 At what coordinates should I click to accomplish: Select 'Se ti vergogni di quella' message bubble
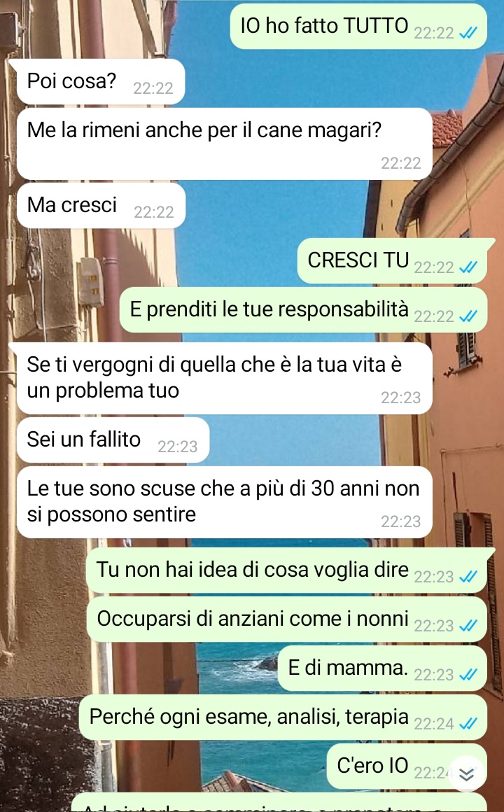tap(224, 379)
